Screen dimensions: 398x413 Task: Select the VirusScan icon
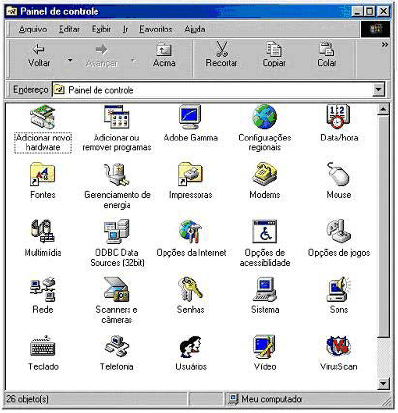(x=338, y=346)
